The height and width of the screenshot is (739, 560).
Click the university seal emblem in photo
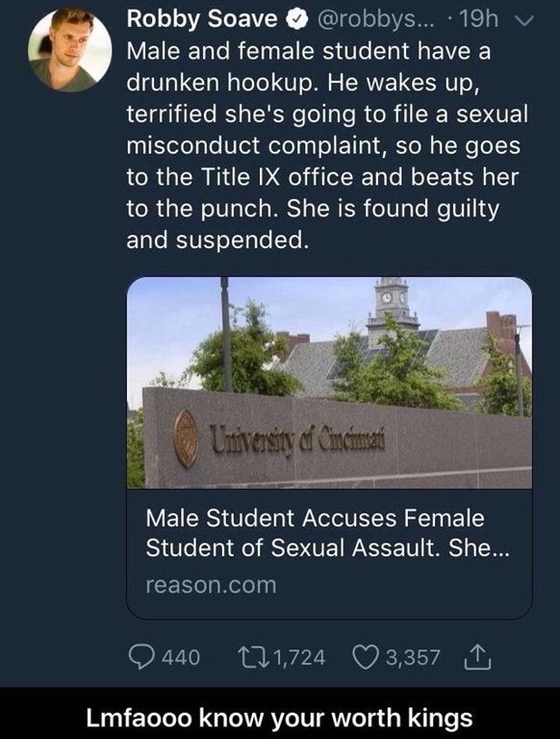pyautogui.click(x=187, y=439)
